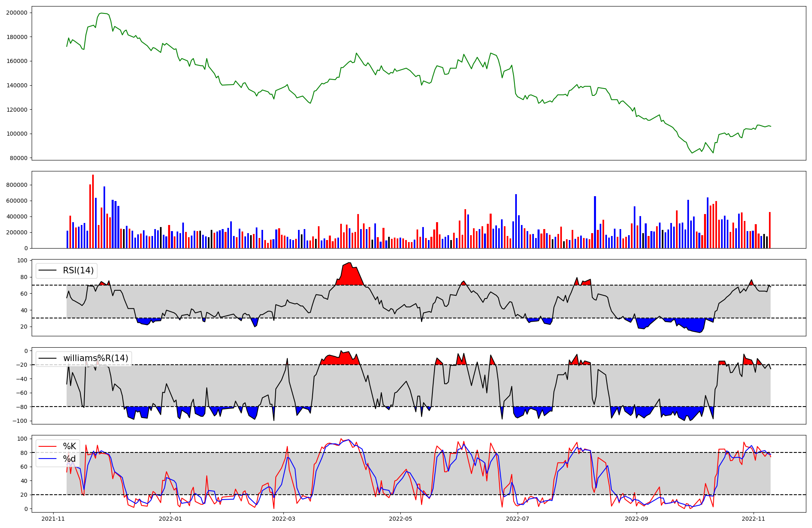The image size is (812, 528).
Task: Click the 2022-05 x-axis date label
Action: click(401, 519)
